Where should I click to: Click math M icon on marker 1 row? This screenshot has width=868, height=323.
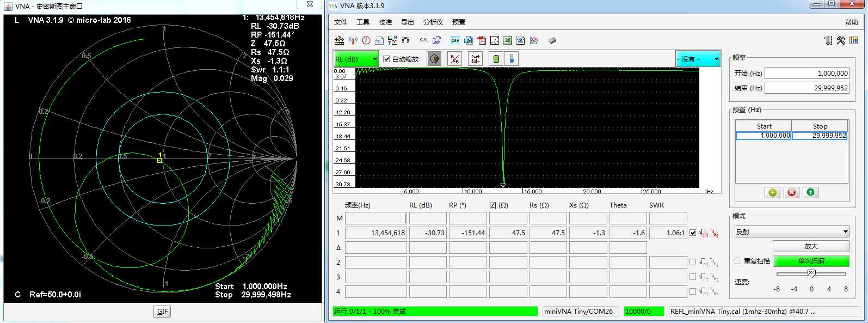click(704, 233)
